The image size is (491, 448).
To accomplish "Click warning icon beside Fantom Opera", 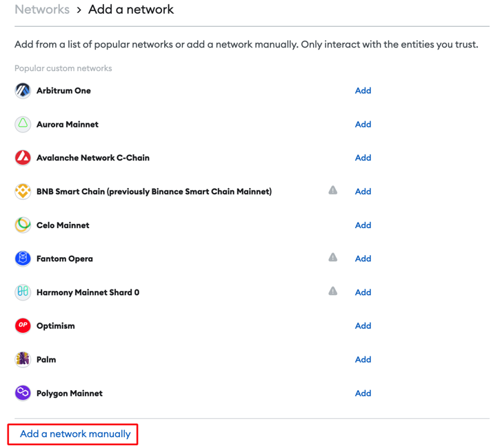I will [x=333, y=257].
